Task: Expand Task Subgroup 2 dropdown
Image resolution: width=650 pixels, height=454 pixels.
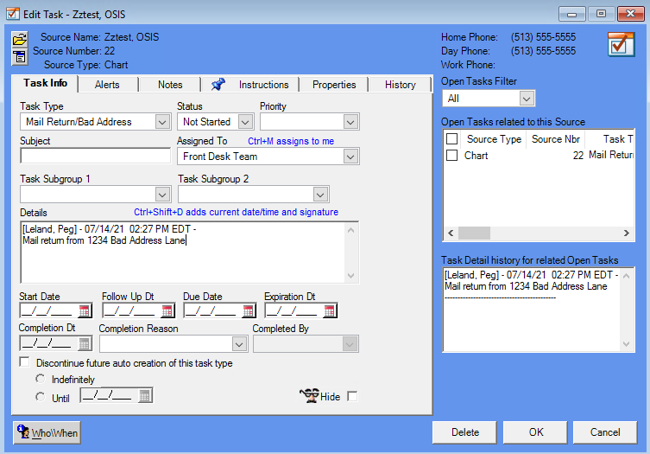Action: (x=320, y=194)
